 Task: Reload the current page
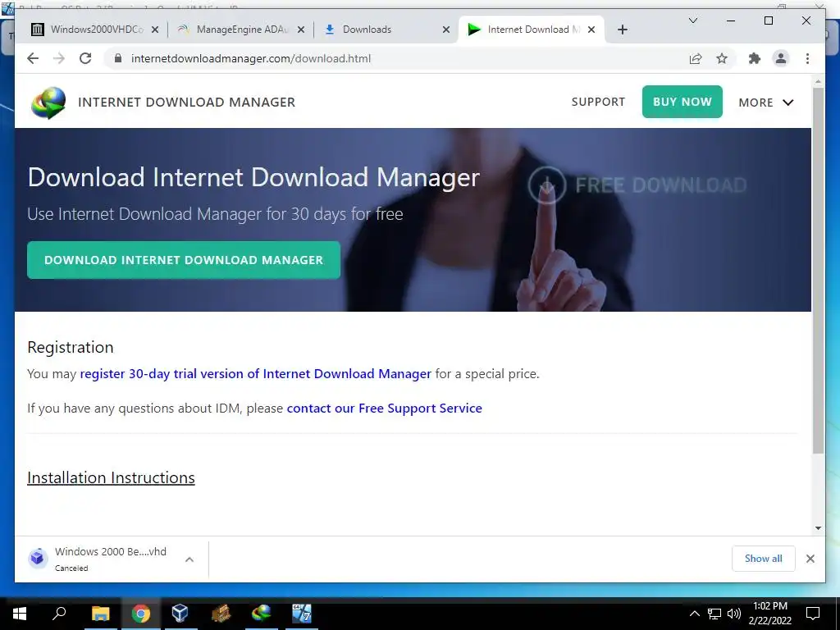pyautogui.click(x=85, y=58)
